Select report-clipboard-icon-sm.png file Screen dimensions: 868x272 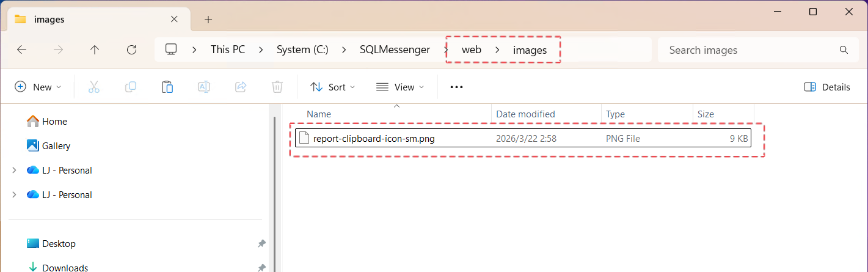click(x=373, y=139)
